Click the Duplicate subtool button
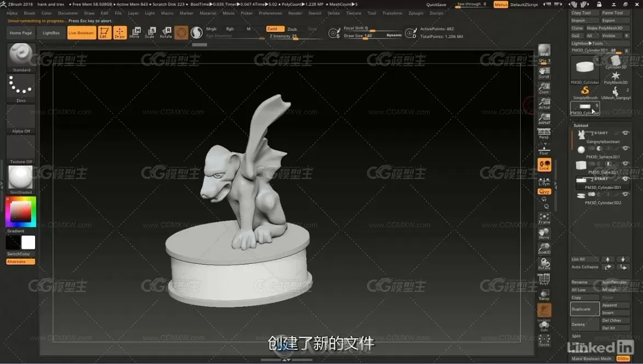The width and height of the screenshot is (643, 364). click(x=585, y=309)
